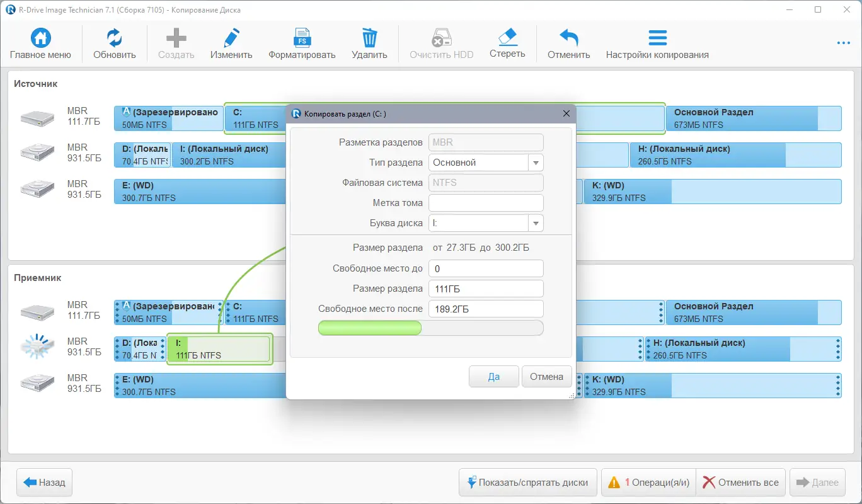
Task: Click the Удалить trash icon
Action: tap(369, 38)
